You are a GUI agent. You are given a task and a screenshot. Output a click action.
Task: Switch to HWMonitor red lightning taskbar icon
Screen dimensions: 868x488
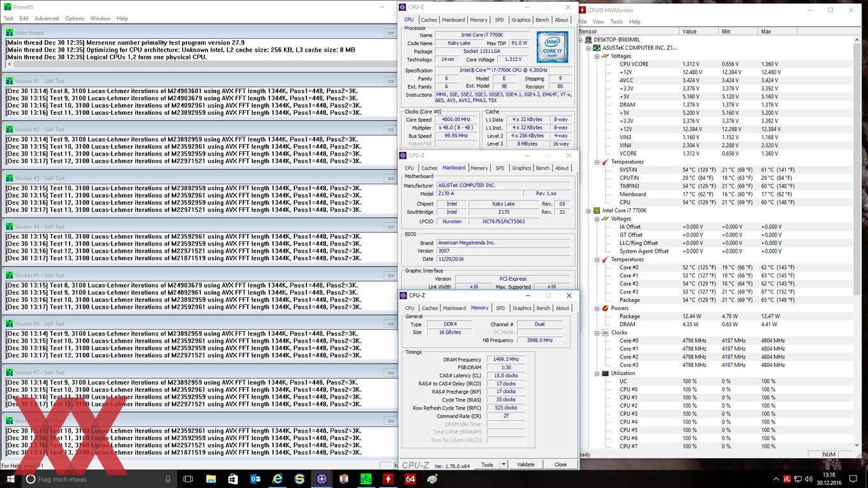coord(388,478)
